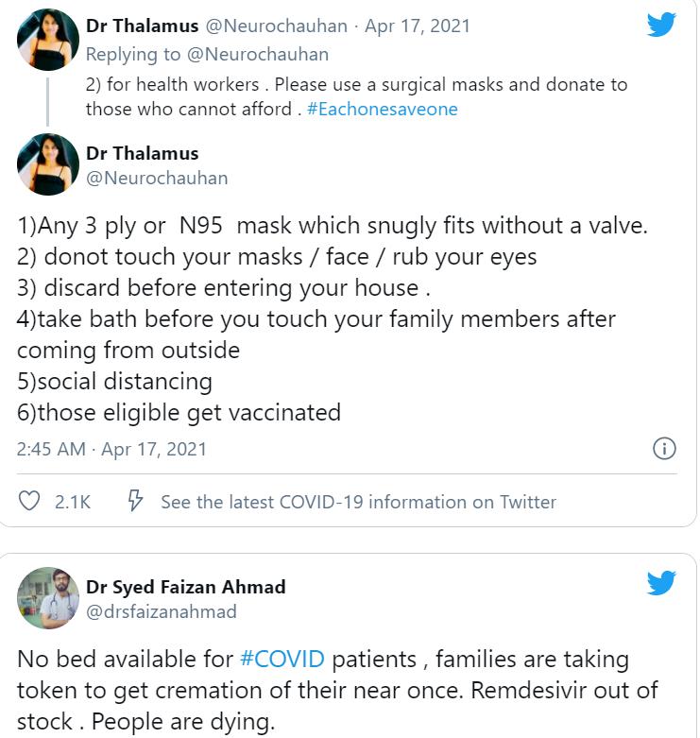
Task: Click the Dr Syed Faizan Ahmad display name
Action: [185, 587]
